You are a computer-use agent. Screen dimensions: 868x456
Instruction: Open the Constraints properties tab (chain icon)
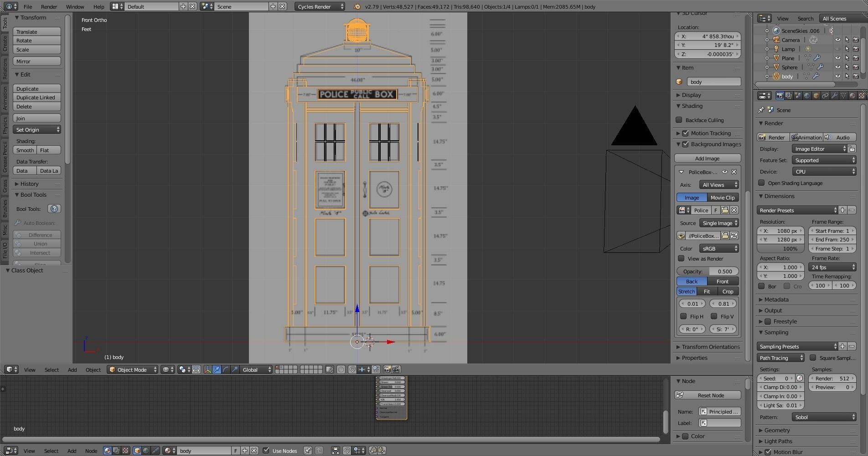pos(825,96)
